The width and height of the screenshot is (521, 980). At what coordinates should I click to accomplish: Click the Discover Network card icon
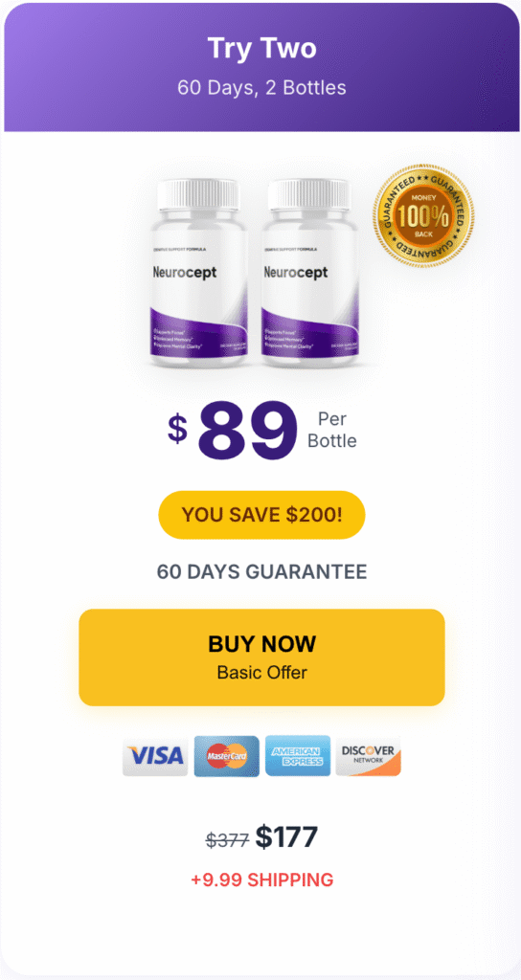[x=369, y=756]
